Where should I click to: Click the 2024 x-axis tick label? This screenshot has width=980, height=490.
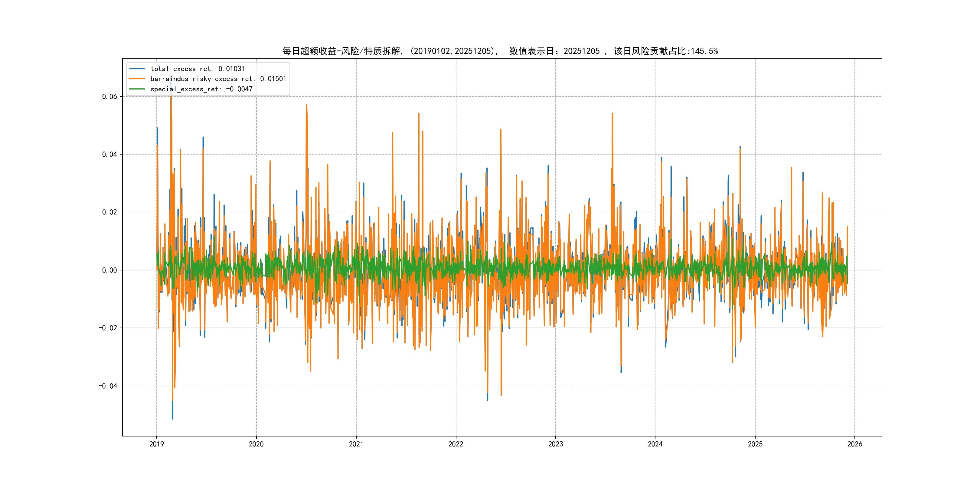[655, 444]
